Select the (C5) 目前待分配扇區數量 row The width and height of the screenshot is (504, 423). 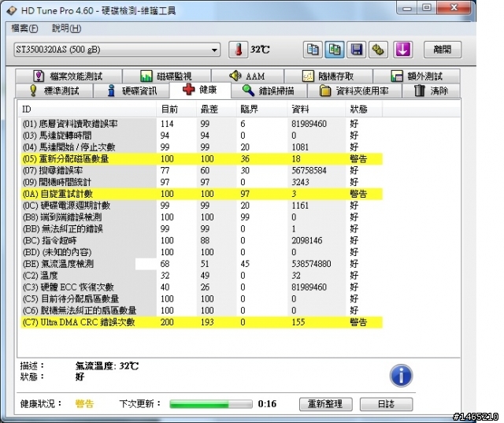click(202, 299)
